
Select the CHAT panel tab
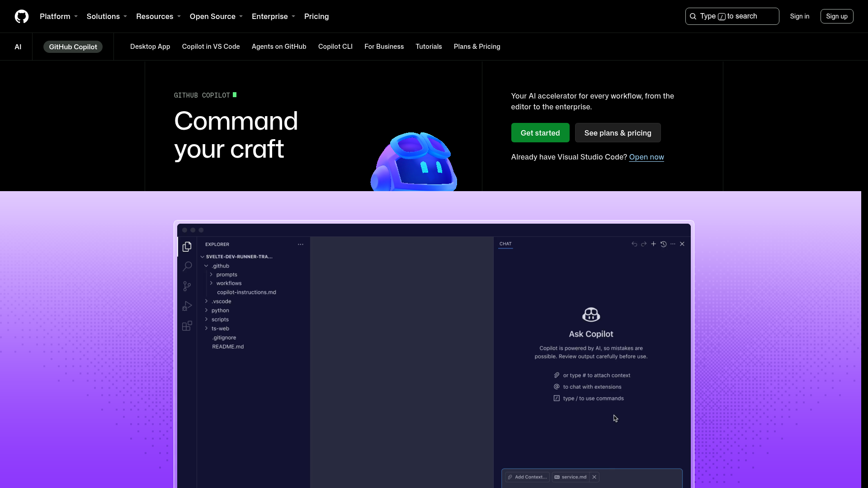click(505, 244)
